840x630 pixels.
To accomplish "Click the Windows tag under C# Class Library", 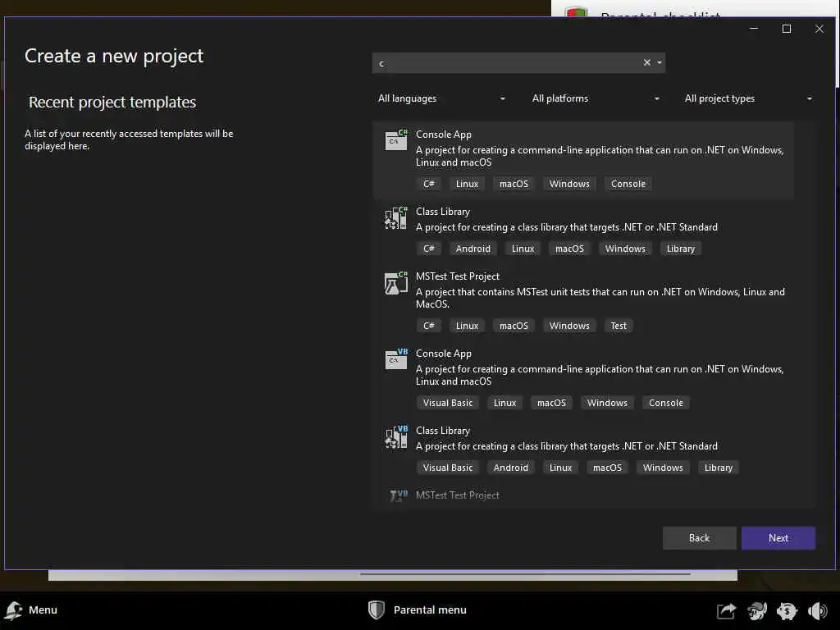I will (x=625, y=249).
